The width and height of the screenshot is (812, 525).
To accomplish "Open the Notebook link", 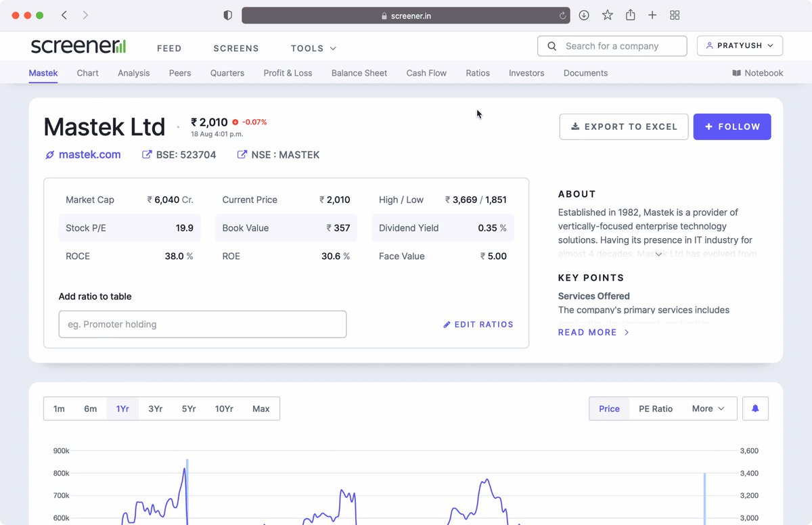I will pos(758,73).
